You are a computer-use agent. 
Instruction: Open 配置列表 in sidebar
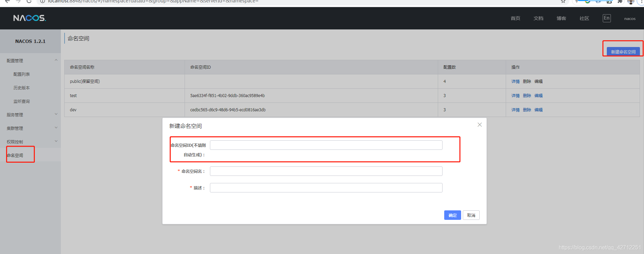pos(22,74)
